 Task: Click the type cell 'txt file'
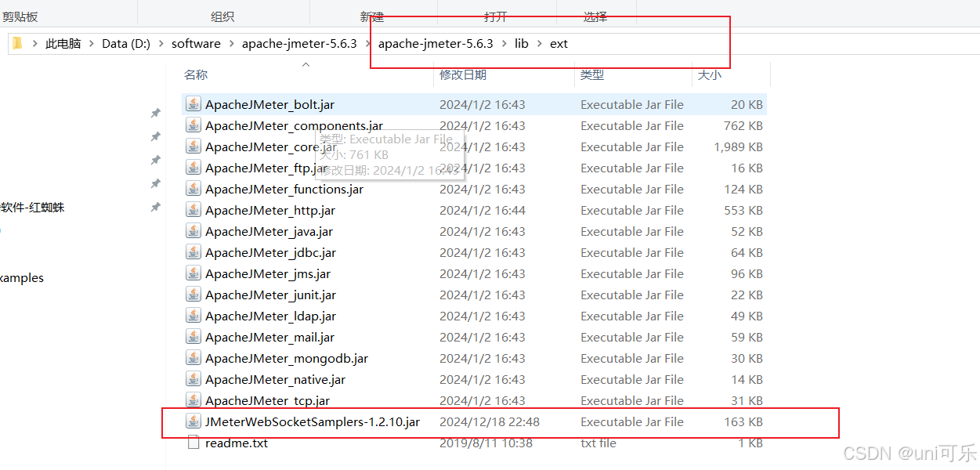[x=598, y=443]
